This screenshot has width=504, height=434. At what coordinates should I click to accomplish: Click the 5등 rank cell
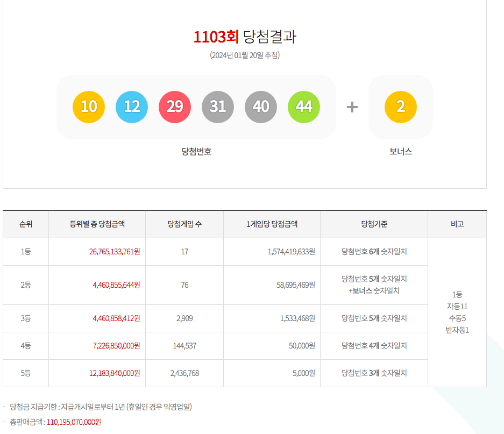26,373
